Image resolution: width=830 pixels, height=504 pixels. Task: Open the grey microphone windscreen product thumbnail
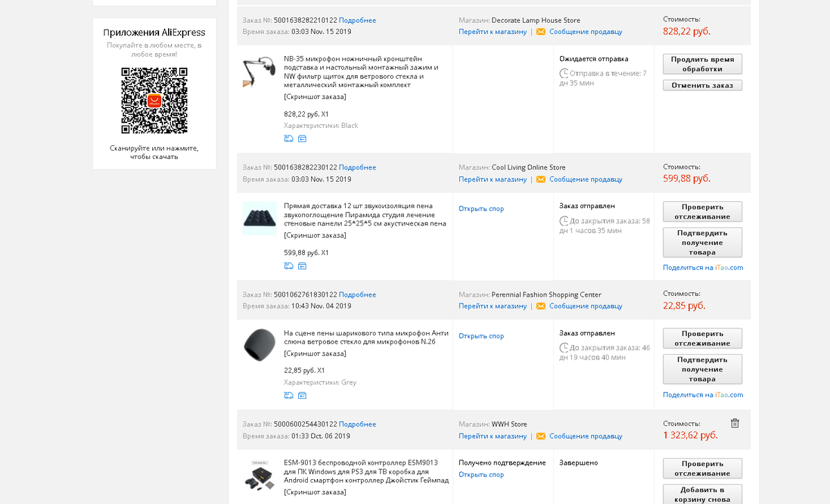pos(259,345)
